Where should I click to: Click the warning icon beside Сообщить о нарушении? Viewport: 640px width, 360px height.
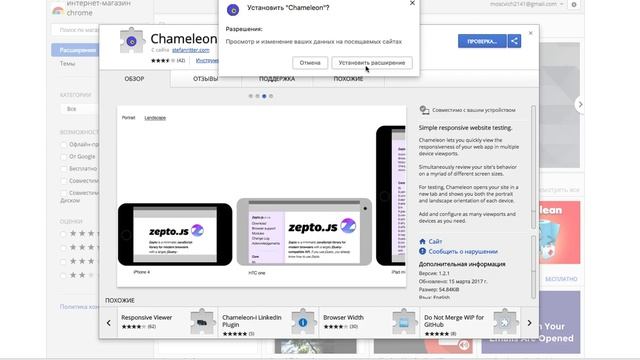(422, 251)
